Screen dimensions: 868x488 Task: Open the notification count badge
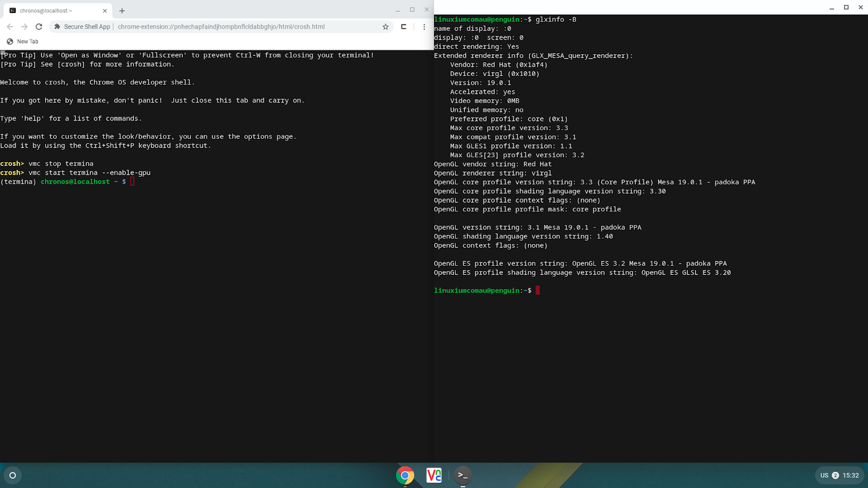pyautogui.click(x=835, y=476)
